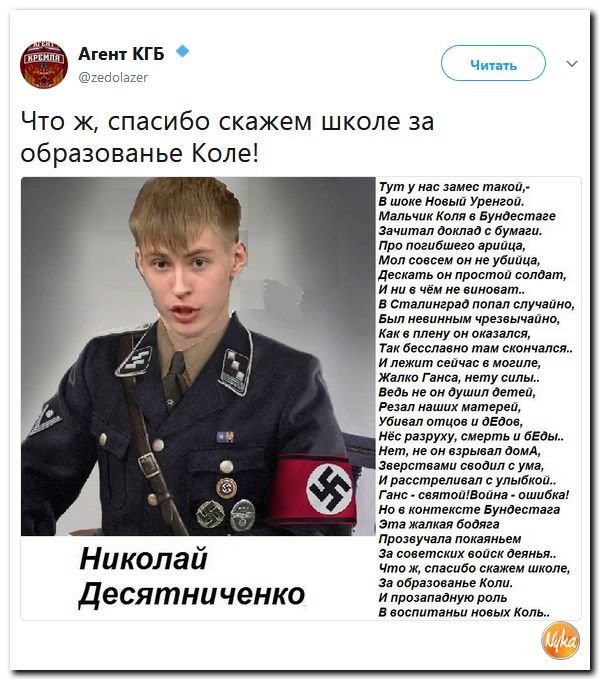601x681 pixels.
Task: Select the tweet text about школе
Action: (227, 137)
